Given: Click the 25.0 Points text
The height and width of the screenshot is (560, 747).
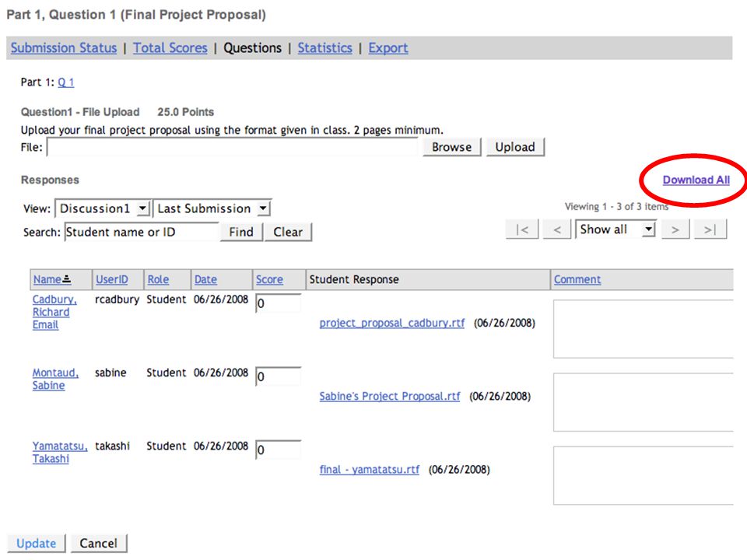Looking at the screenshot, I should pyautogui.click(x=186, y=112).
